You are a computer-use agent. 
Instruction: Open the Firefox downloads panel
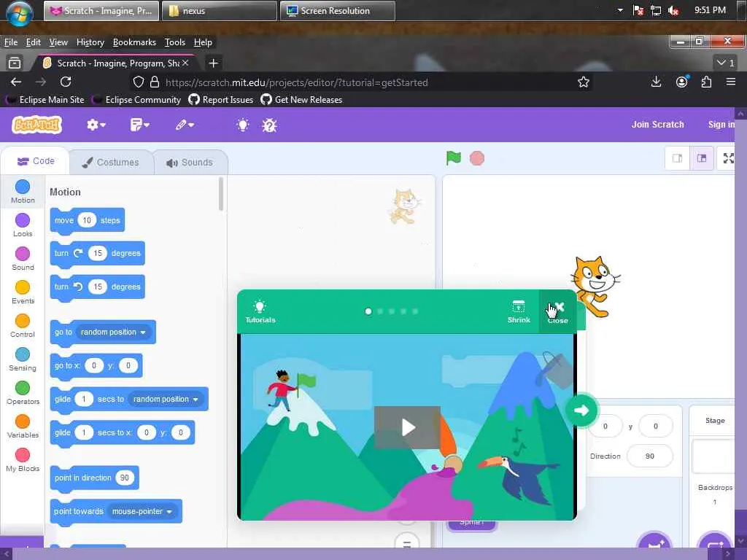point(656,82)
